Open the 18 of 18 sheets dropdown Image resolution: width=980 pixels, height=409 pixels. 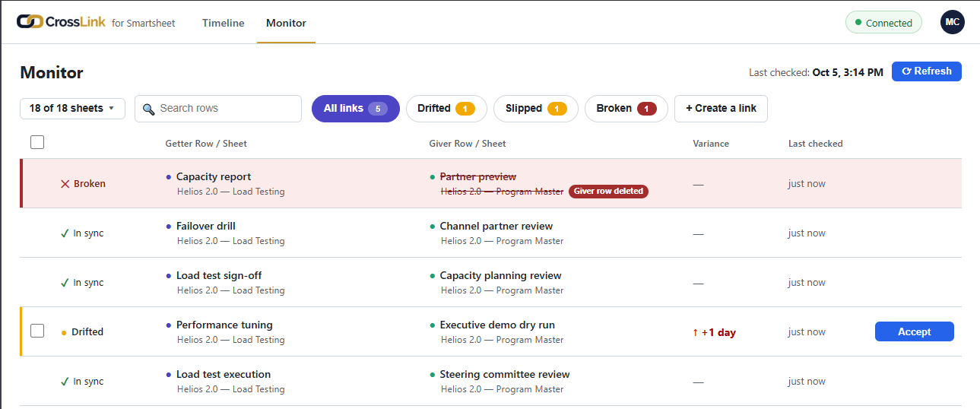pyautogui.click(x=72, y=108)
